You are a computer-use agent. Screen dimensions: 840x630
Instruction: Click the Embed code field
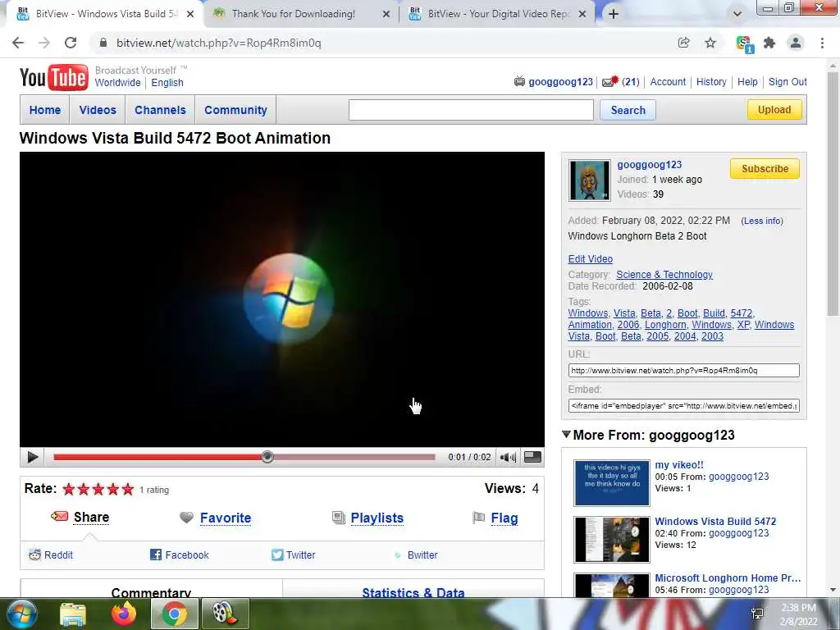683,405
